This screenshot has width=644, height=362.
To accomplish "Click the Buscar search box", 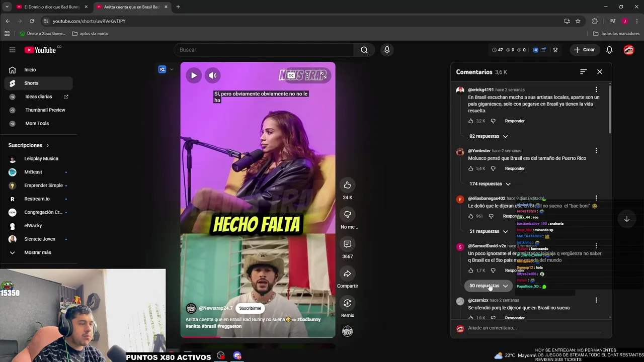I will click(264, 50).
